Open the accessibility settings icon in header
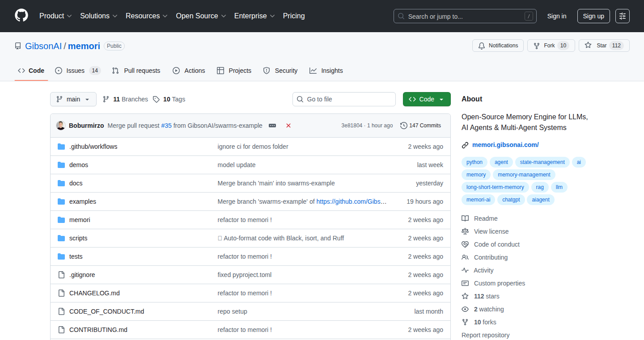Image resolution: width=644 pixels, height=340 pixels. click(623, 16)
